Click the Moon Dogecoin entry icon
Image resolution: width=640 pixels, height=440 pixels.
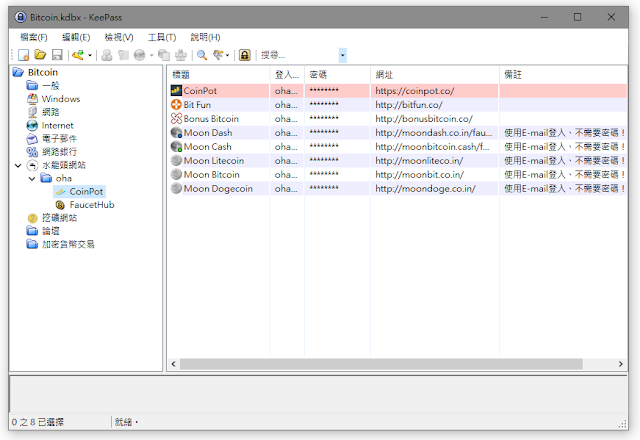pyautogui.click(x=176, y=188)
